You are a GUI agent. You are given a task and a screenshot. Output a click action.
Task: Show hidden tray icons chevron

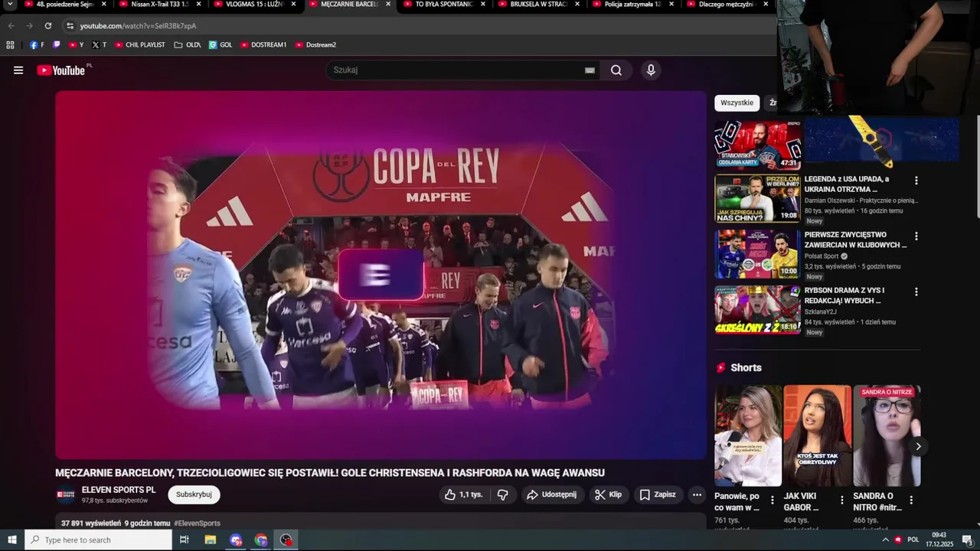click(x=886, y=540)
